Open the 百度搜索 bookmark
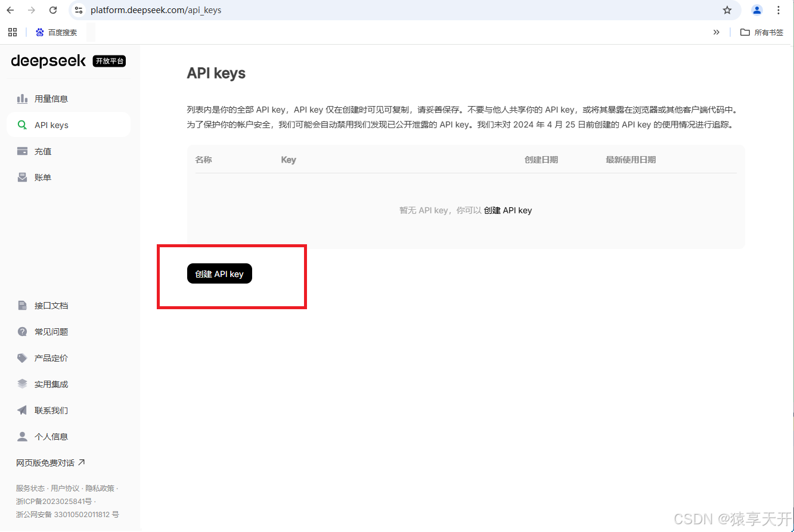794x532 pixels. click(x=57, y=32)
